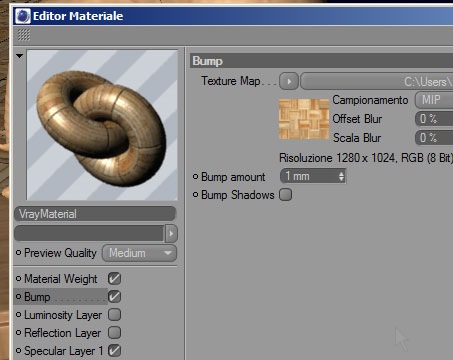Click the Texture Map arrow button

pos(289,81)
